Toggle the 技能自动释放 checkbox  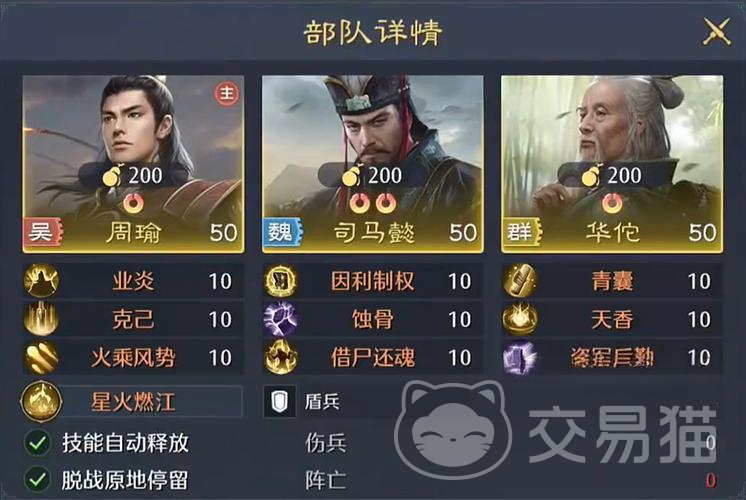click(38, 443)
